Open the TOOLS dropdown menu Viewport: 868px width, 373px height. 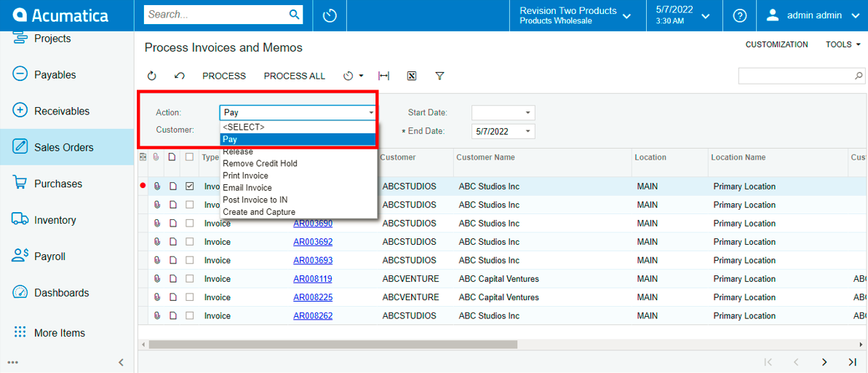coord(843,44)
